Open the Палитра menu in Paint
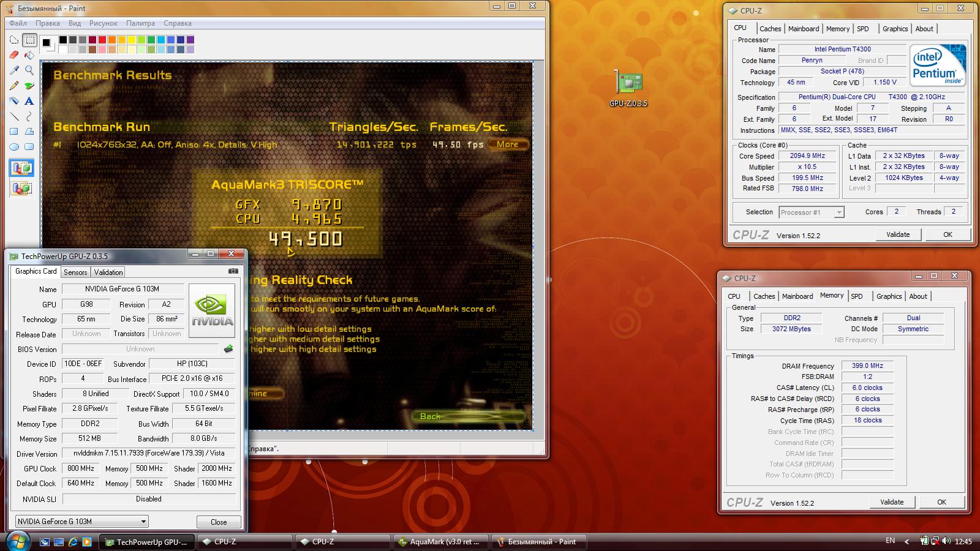 pyautogui.click(x=141, y=23)
